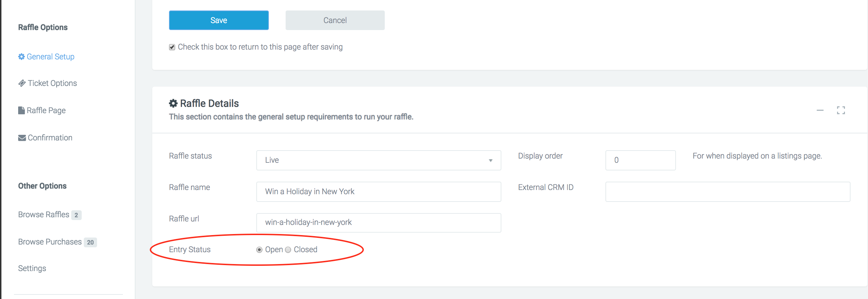Click the Raffle Details gear icon
Screen dimensions: 868x299
(173, 103)
